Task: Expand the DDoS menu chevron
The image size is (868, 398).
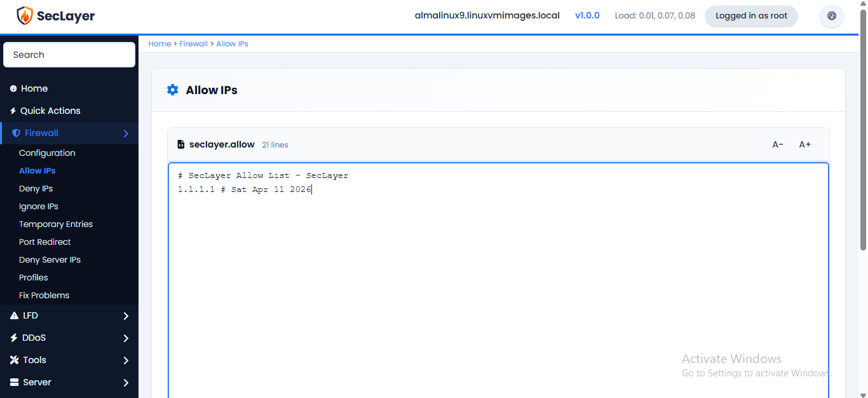Action: 126,338
